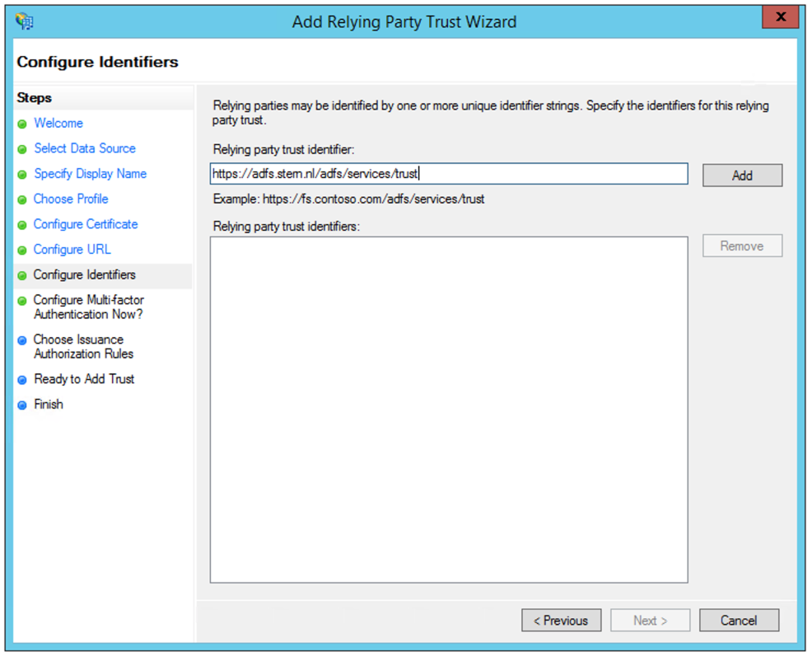Viewport: 812px width, 656px height.
Task: Click the Steps sidebar heading
Action: click(35, 98)
